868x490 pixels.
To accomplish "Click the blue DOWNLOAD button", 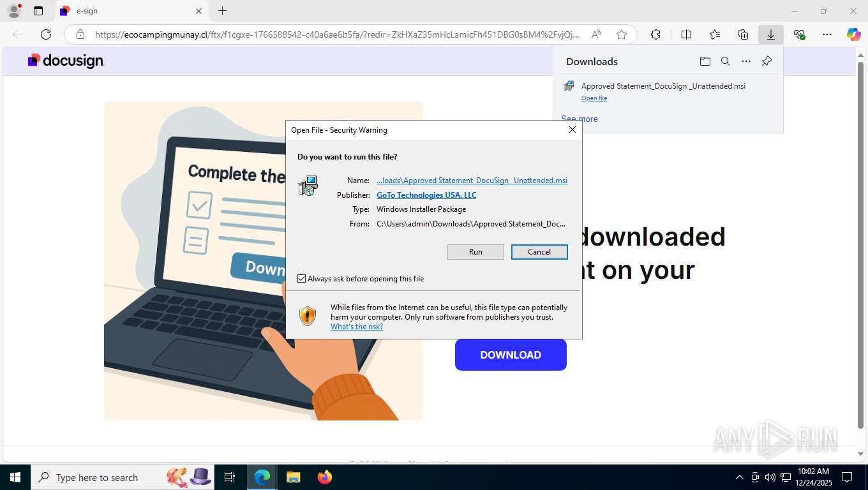I will tap(511, 355).
